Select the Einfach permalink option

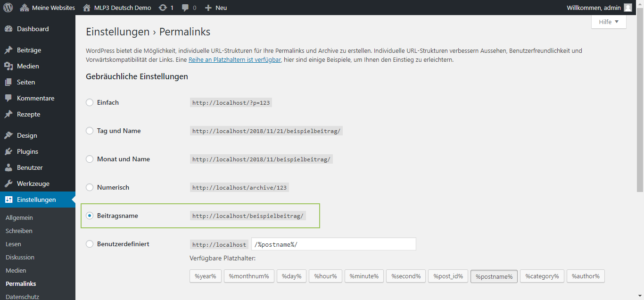click(90, 102)
